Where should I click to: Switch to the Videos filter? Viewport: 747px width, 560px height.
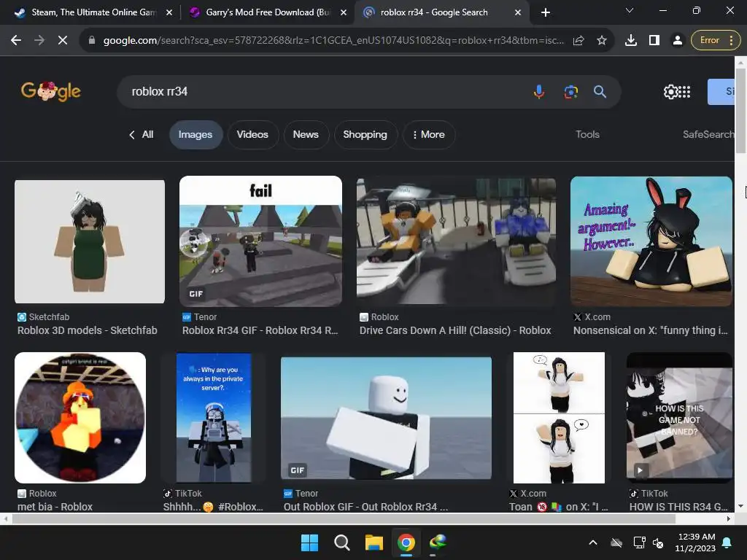252,135
